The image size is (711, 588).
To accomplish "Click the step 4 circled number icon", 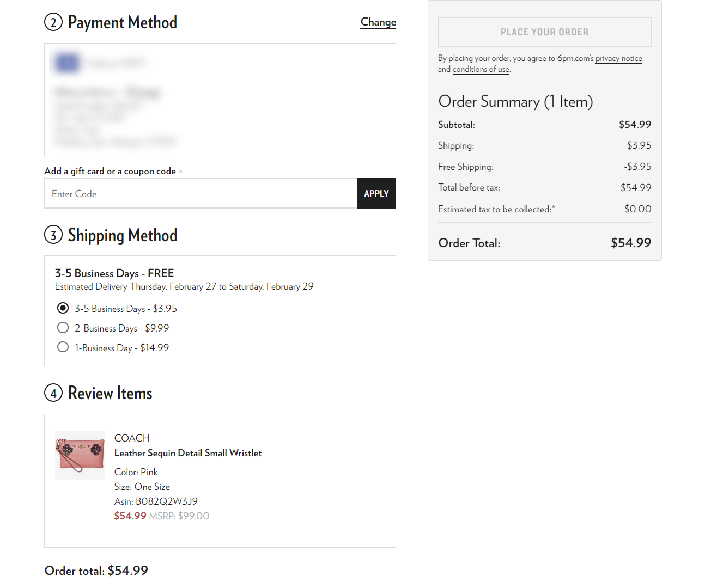I will [53, 393].
